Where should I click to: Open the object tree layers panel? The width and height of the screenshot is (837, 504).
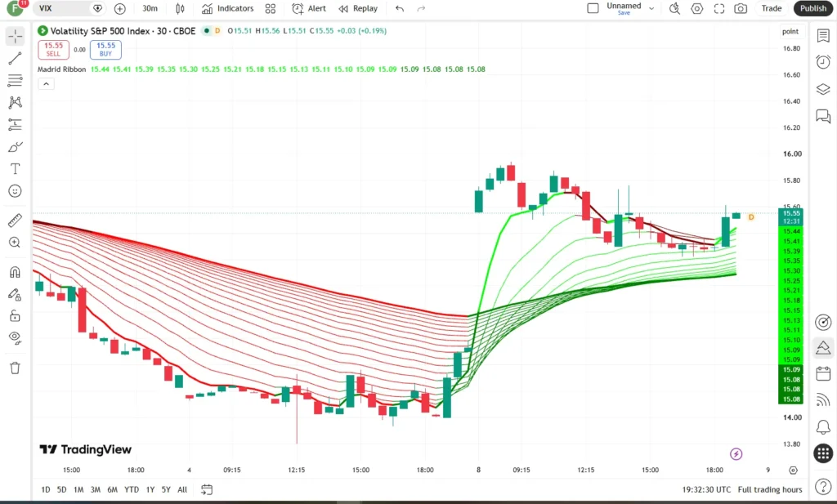pos(823,89)
